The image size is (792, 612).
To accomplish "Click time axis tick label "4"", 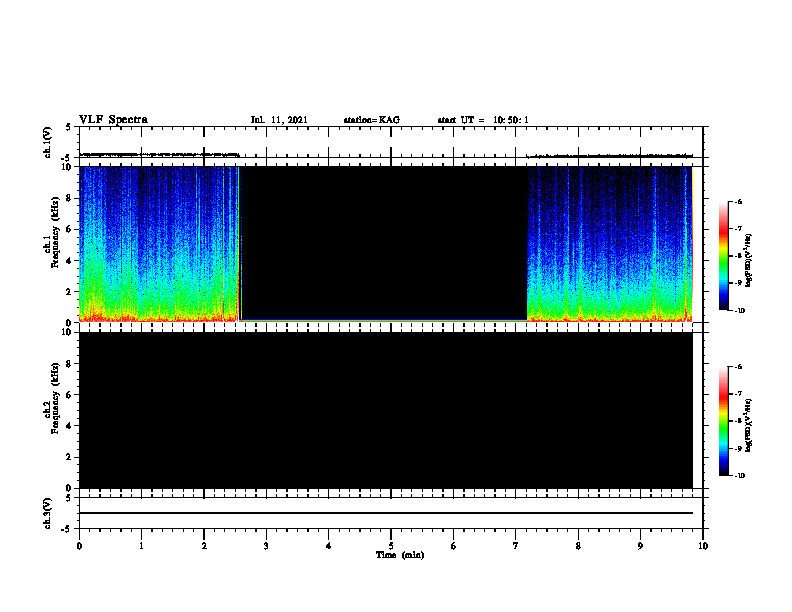I will click(x=329, y=546).
